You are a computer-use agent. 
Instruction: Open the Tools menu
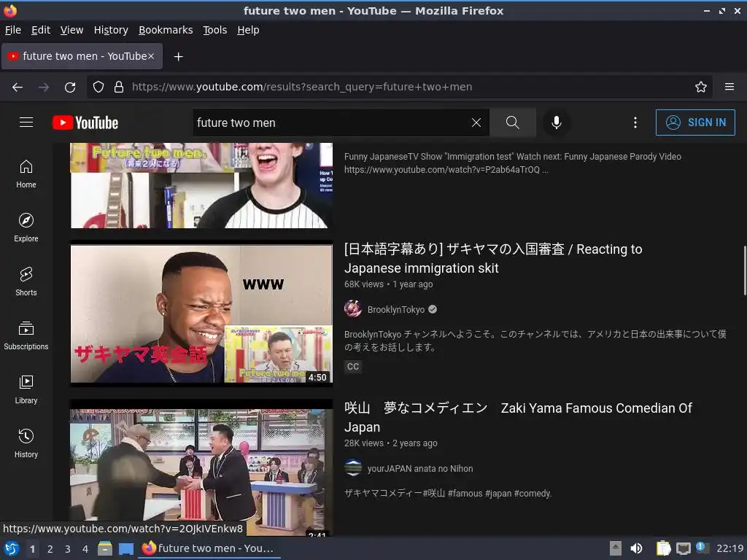215,30
